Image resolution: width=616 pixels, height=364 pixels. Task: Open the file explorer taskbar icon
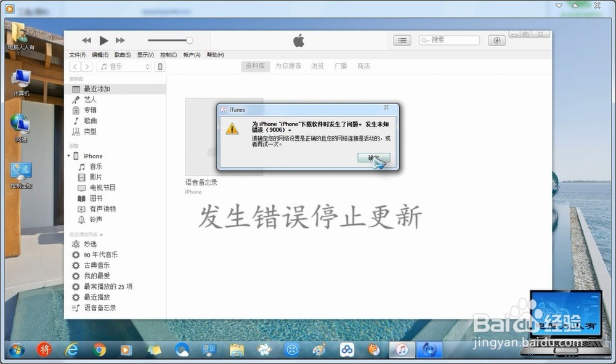(237, 349)
